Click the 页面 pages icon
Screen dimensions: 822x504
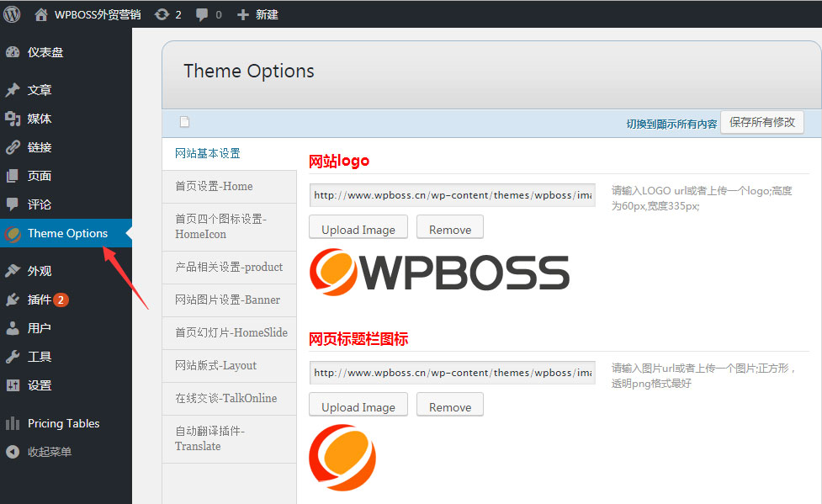13,176
